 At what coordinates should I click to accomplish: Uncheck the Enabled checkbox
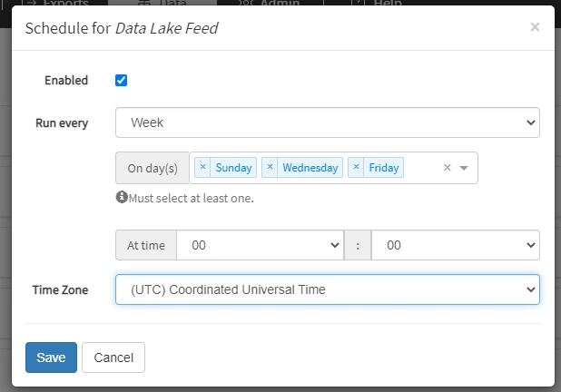click(121, 80)
